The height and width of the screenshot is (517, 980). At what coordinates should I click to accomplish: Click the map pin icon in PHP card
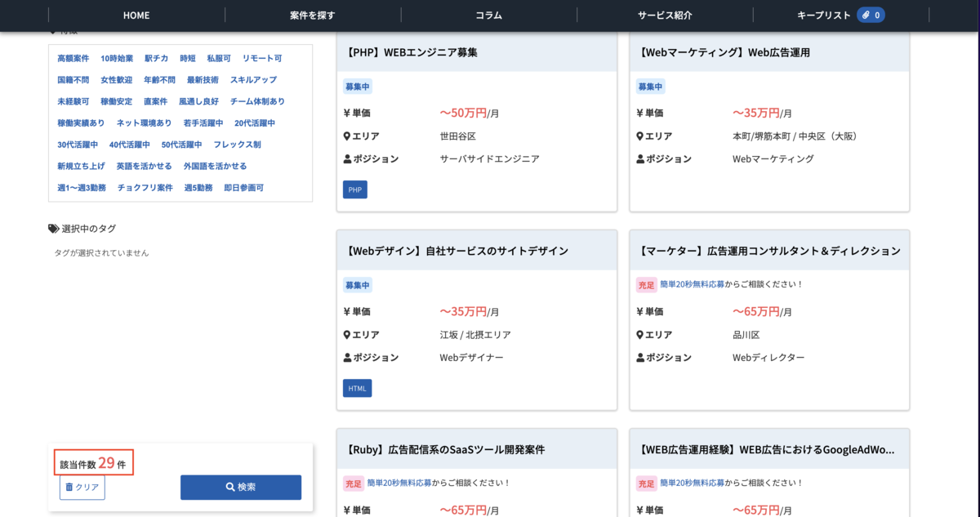347,136
